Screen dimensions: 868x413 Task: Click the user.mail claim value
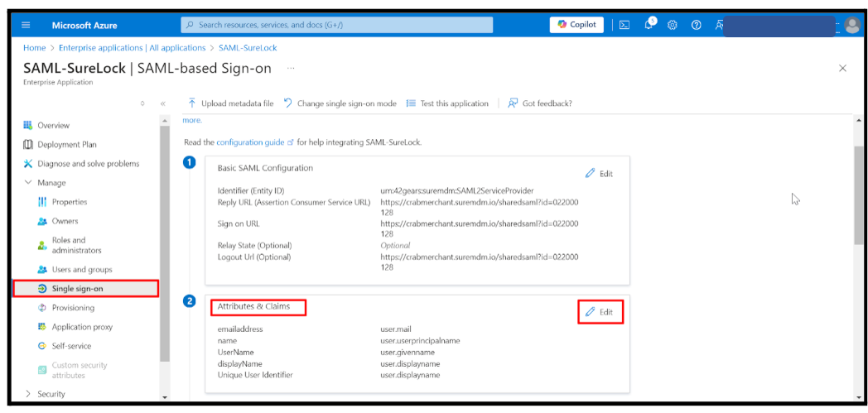[396, 329]
